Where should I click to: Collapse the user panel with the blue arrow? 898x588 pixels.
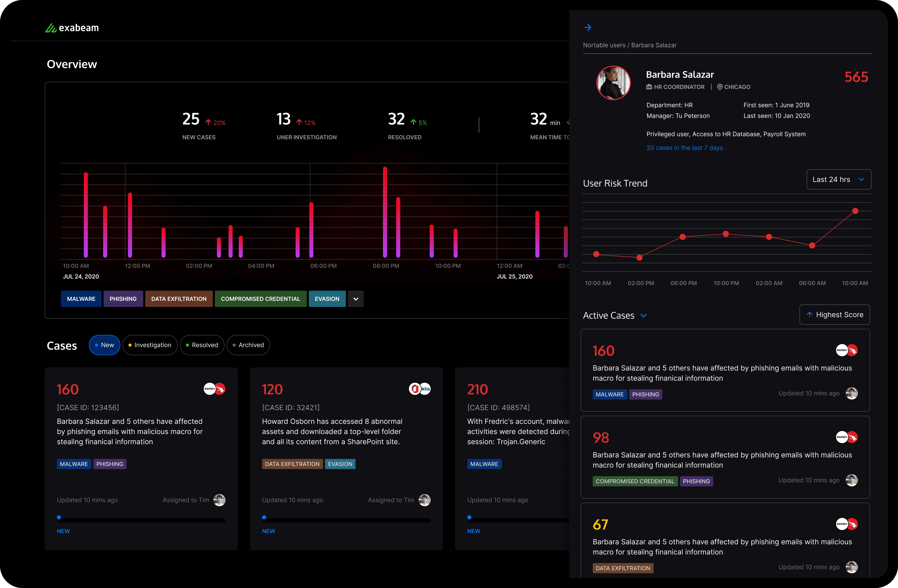click(x=588, y=27)
